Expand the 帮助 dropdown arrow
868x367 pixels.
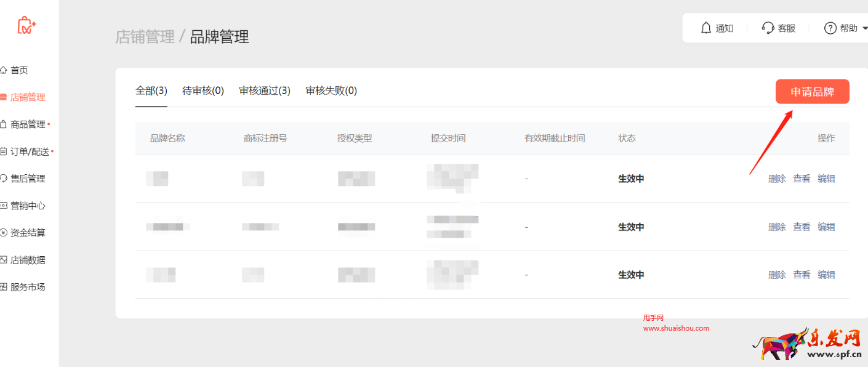click(x=864, y=28)
